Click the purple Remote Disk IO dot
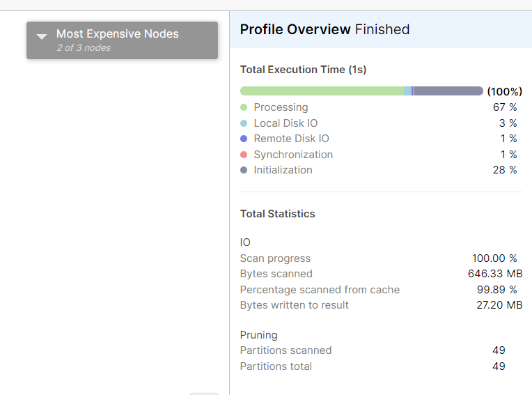The image size is (532, 395). [x=244, y=139]
